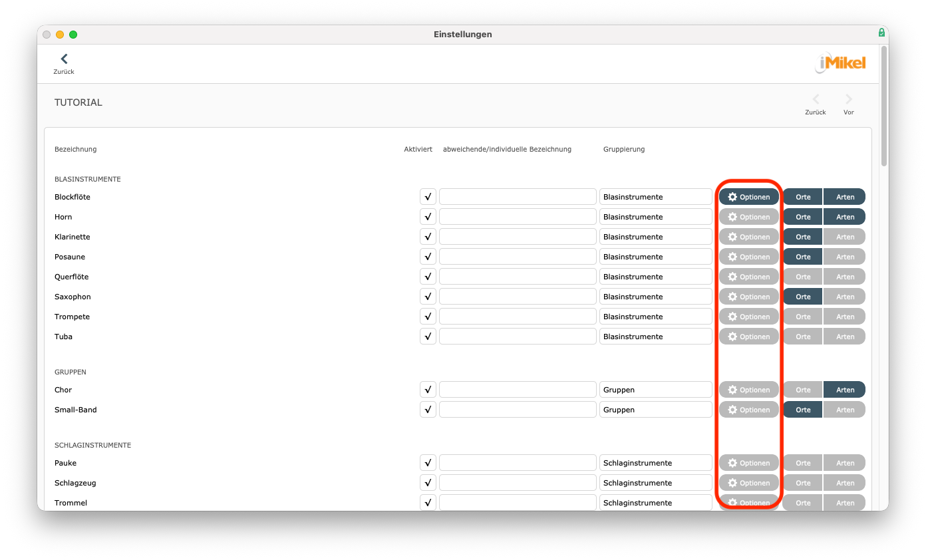Click the Zurück back arrow top left
The image size is (926, 560).
64,60
